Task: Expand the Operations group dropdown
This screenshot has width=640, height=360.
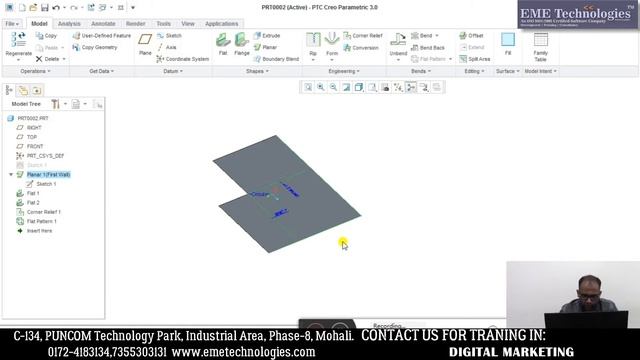Action: click(x=35, y=71)
